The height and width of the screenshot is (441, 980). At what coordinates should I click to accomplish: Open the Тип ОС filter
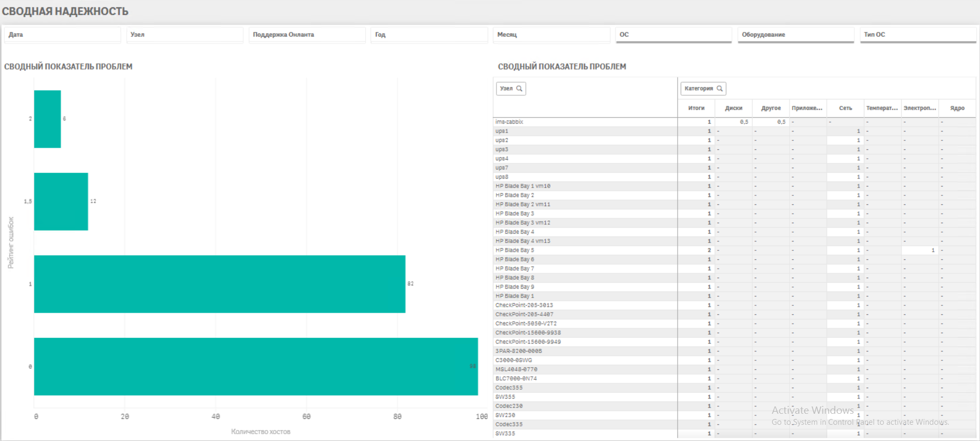tap(918, 35)
